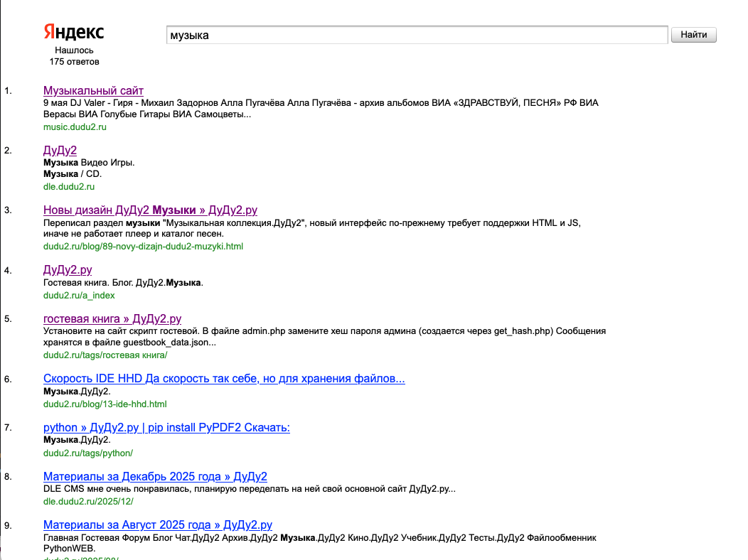Click the green dle.dudu2.ru URL under result 2

coord(69,187)
